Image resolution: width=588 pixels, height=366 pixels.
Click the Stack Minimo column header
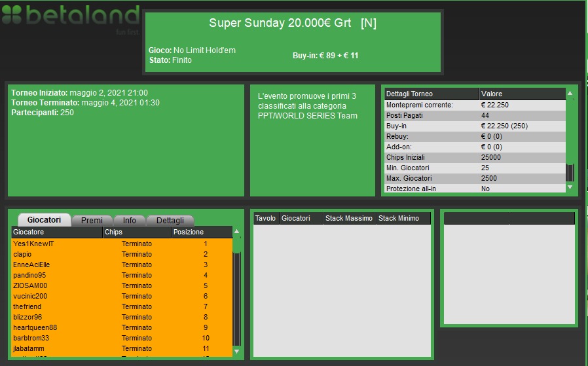tap(403, 218)
